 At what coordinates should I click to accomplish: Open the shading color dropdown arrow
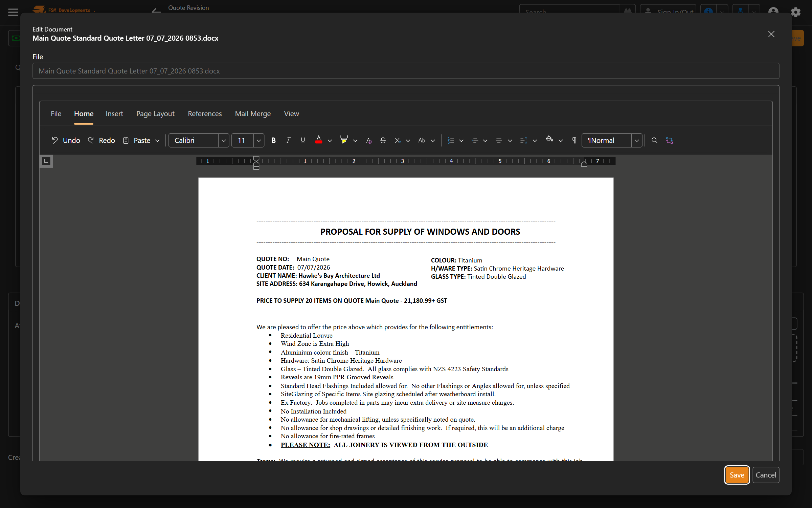[561, 141]
